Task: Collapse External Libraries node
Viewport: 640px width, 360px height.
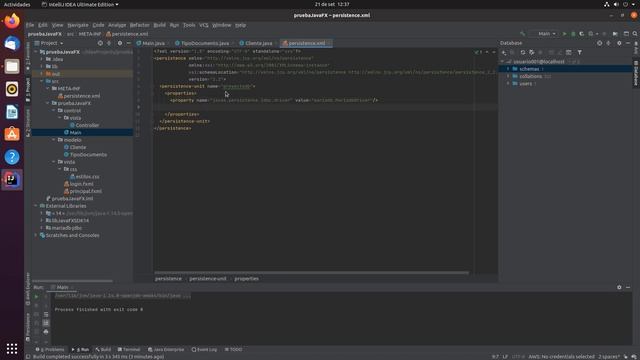Action: (x=36, y=206)
